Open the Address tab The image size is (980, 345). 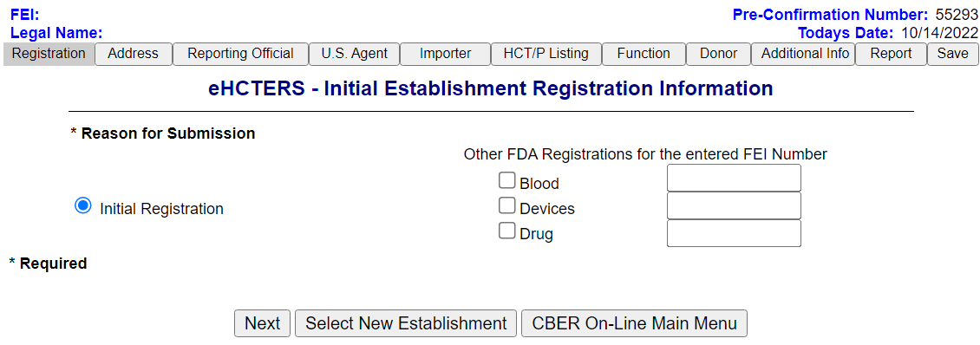coord(134,54)
